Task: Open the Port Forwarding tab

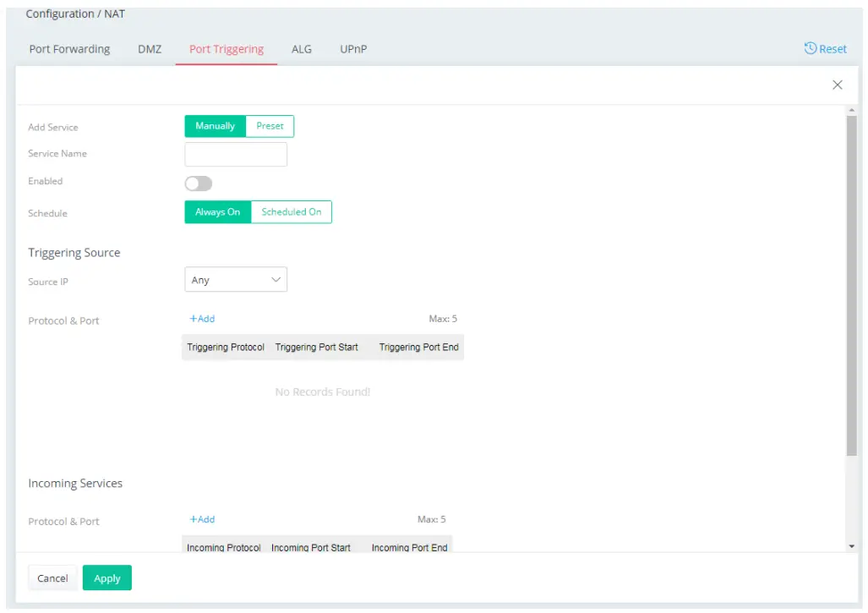Action: (x=70, y=49)
